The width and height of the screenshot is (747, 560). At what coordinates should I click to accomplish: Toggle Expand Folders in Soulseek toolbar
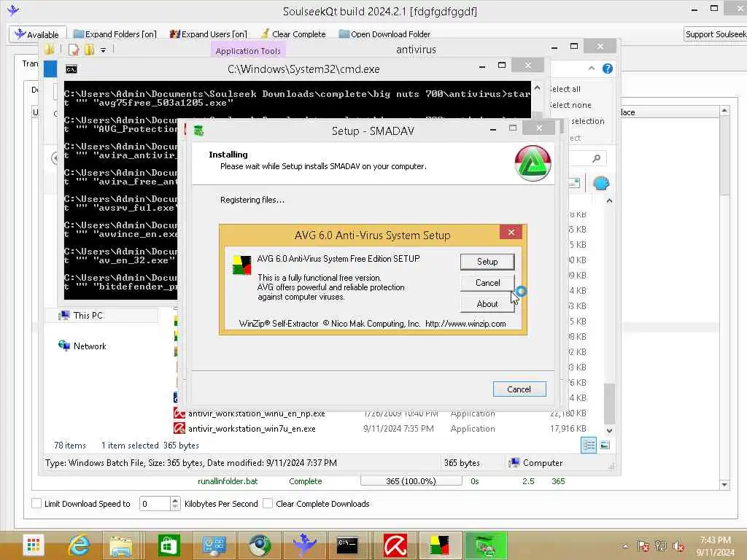pyautogui.click(x=115, y=34)
